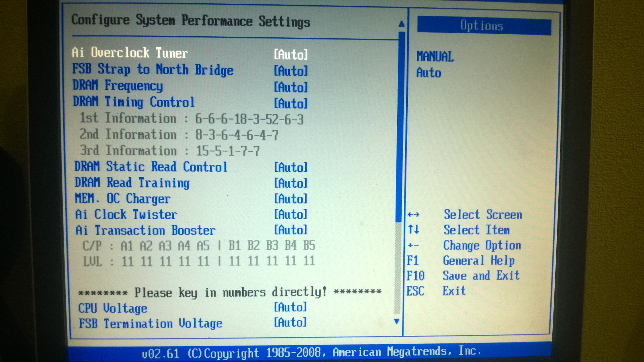Click the scroll down arrow icon

[397, 321]
